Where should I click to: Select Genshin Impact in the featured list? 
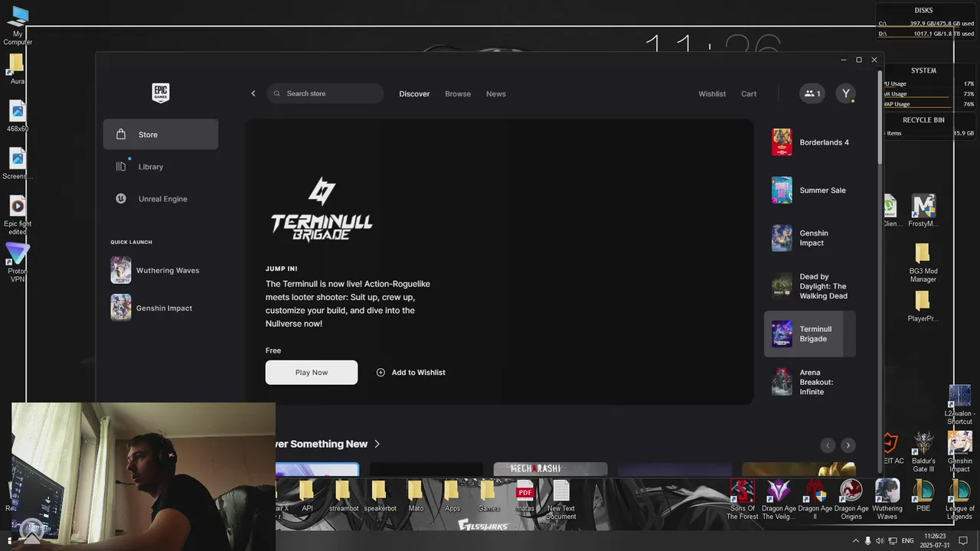[x=810, y=238]
